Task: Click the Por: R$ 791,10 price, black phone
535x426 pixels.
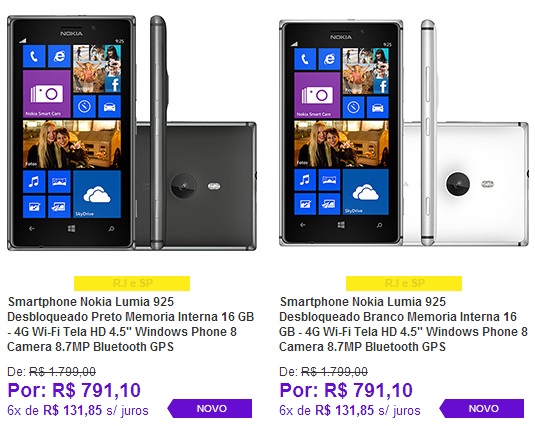Action: 74,390
